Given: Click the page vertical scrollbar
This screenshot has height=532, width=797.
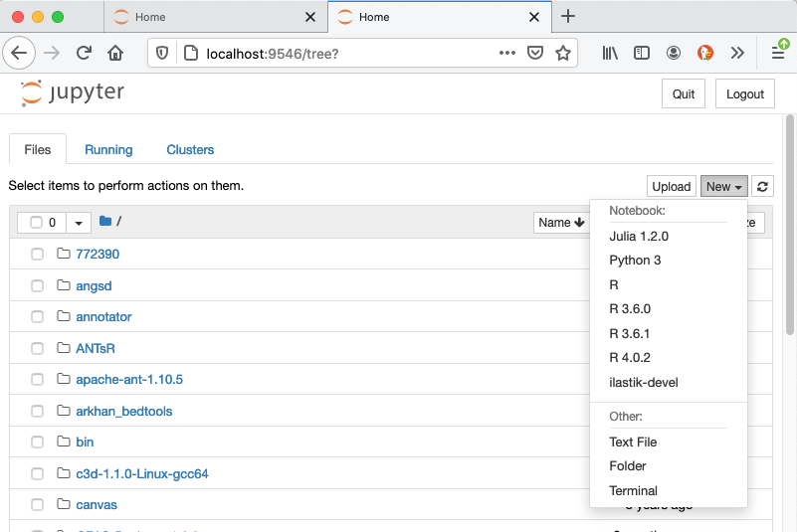Looking at the screenshot, I should 789,224.
